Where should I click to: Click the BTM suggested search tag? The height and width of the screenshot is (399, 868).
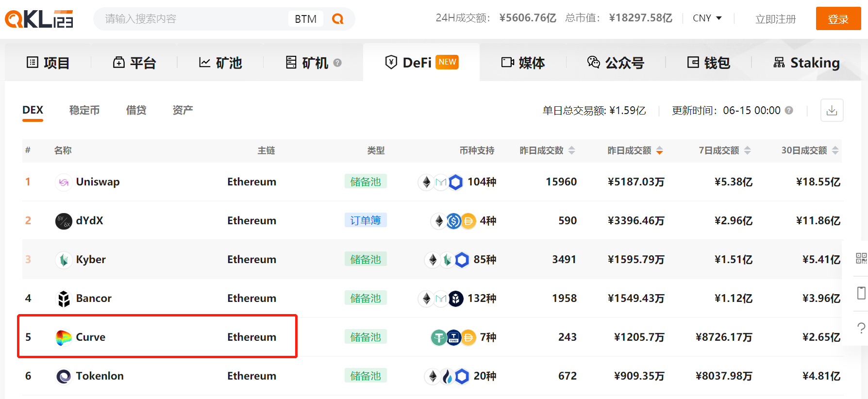[305, 19]
